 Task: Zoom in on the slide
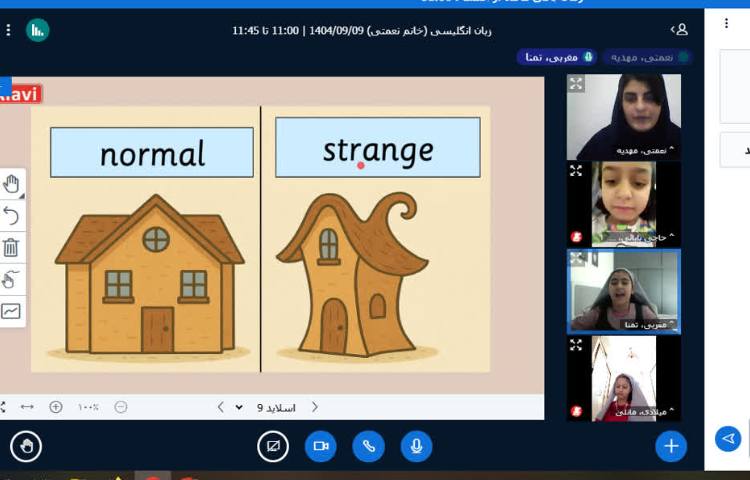point(56,407)
